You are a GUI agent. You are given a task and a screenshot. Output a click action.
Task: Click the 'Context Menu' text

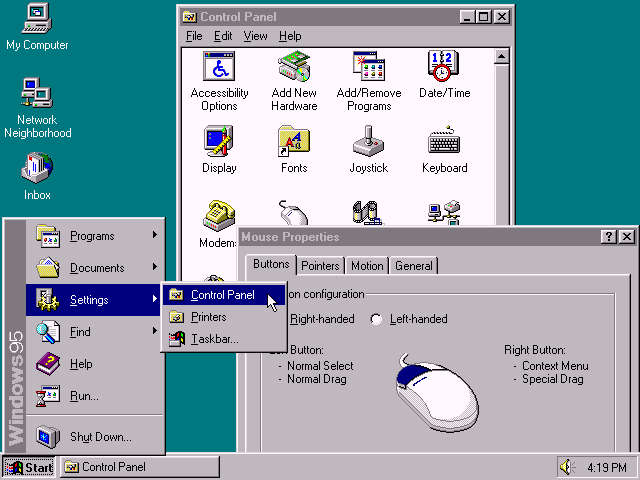pos(555,366)
